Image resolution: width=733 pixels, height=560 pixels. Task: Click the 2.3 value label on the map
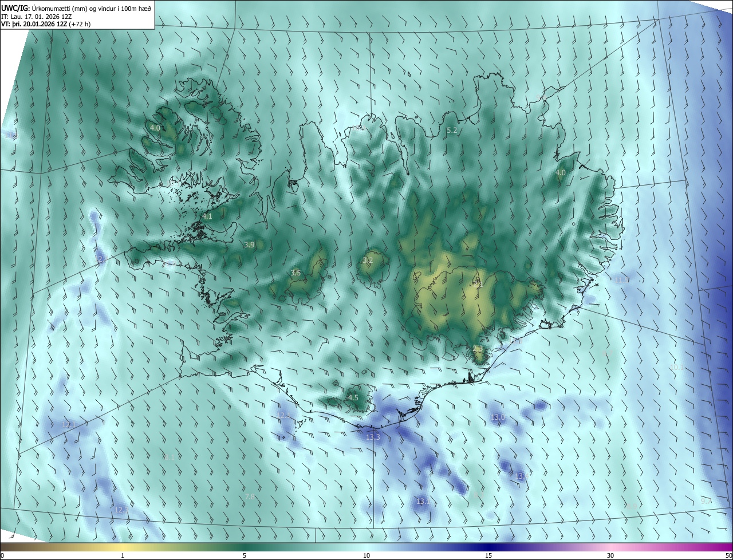pos(478,349)
